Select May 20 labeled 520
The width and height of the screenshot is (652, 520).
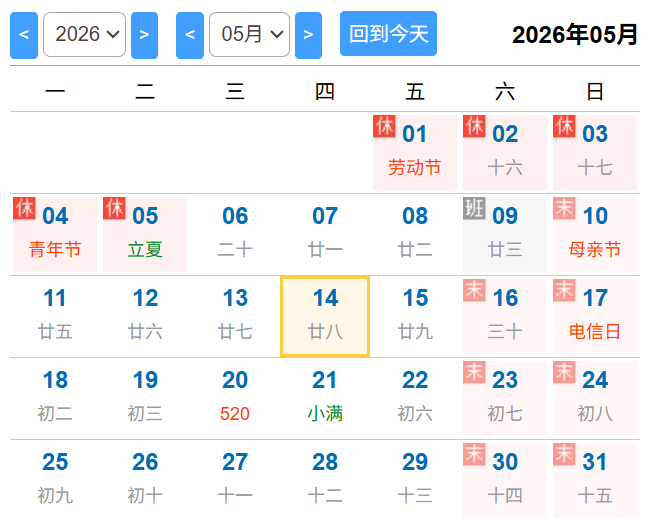click(x=235, y=398)
